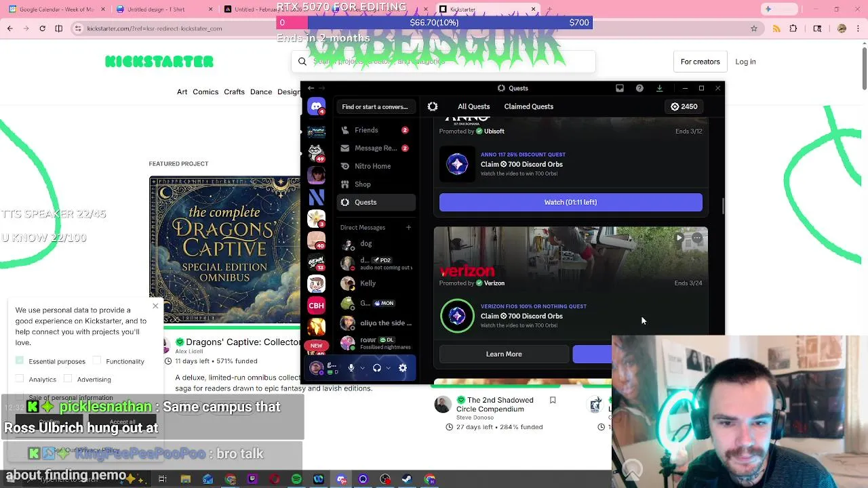
Task: Switch to Google Calendar browser tab
Action: tap(57, 9)
